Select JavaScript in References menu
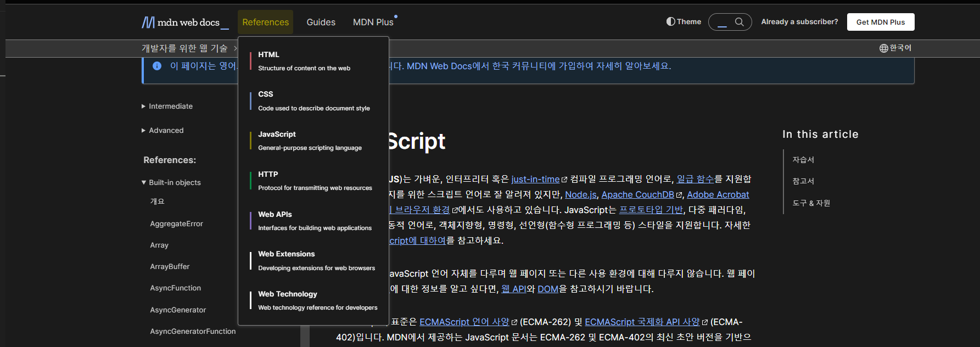Screen dimensions: 980x347 click(x=313, y=141)
